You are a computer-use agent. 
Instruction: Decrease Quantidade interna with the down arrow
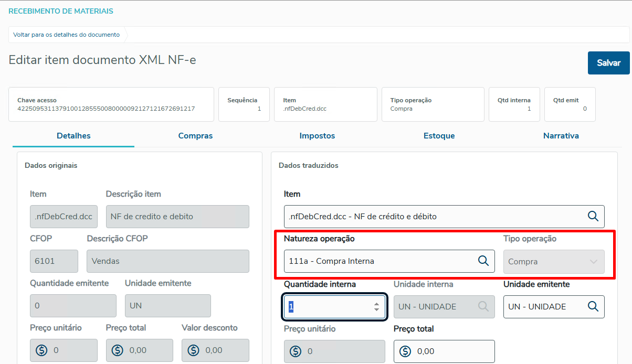click(x=376, y=309)
